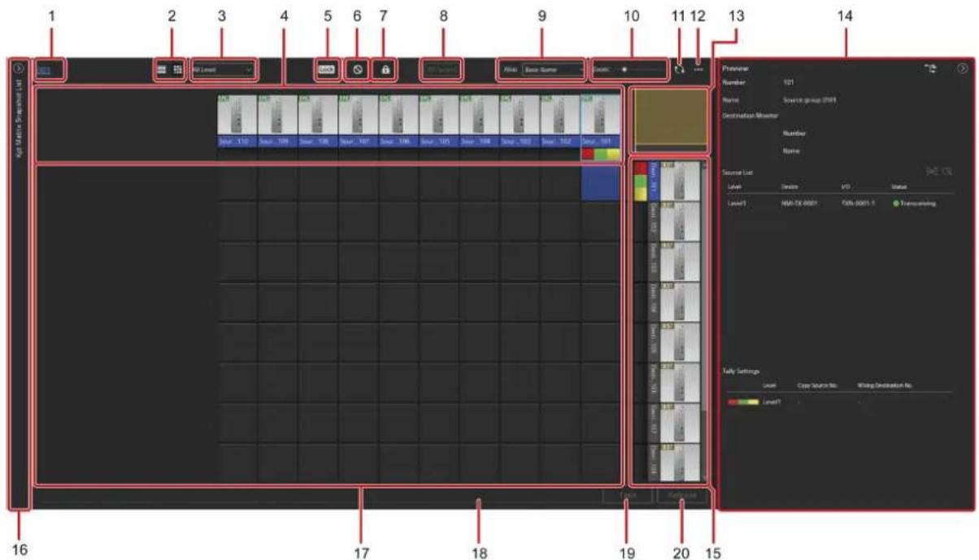
Task: Click the destination list vertical scrollbar
Action: (x=703, y=321)
